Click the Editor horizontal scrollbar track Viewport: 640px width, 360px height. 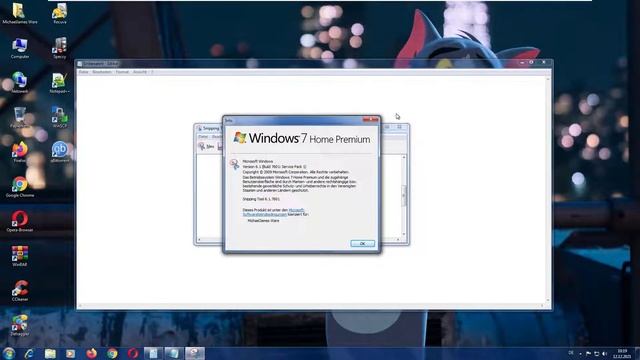pyautogui.click(x=310, y=305)
